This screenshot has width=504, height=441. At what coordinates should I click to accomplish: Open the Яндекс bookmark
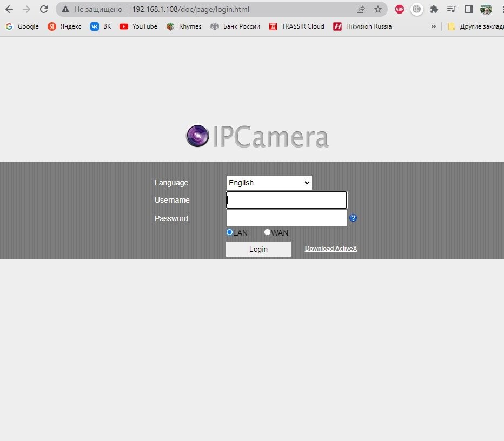click(x=64, y=26)
